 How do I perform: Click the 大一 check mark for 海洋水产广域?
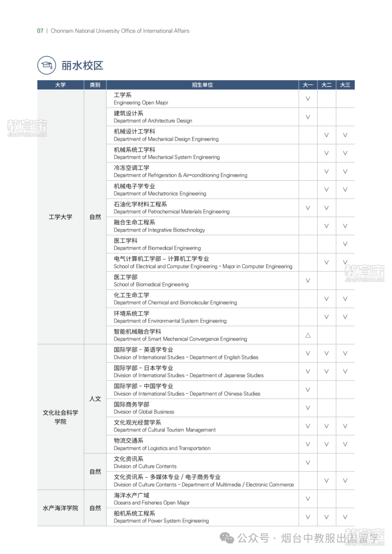[308, 499]
